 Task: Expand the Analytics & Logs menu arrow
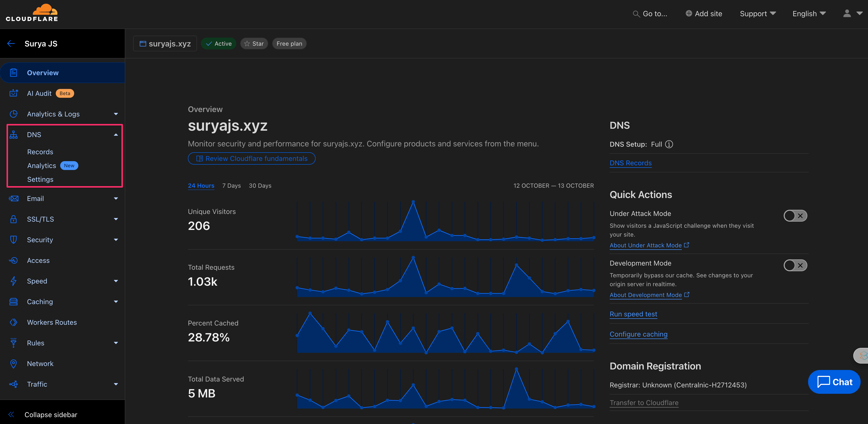[x=116, y=114]
